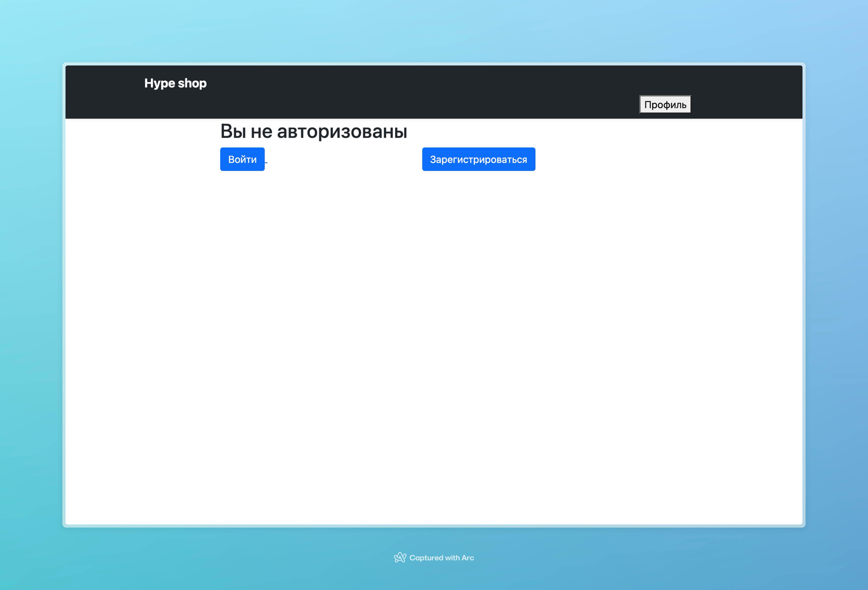Click blank white page area below buttons
Image resolution: width=868 pixels, height=590 pixels.
pyautogui.click(x=433, y=336)
